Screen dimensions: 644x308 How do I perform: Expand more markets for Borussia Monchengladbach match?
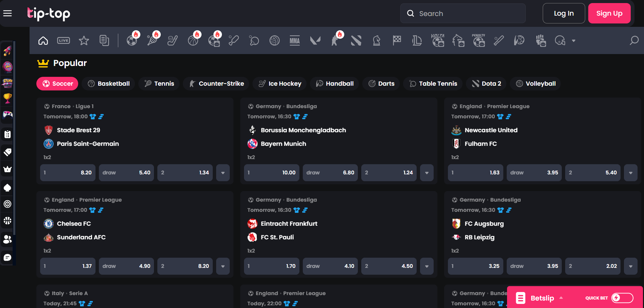pyautogui.click(x=427, y=173)
